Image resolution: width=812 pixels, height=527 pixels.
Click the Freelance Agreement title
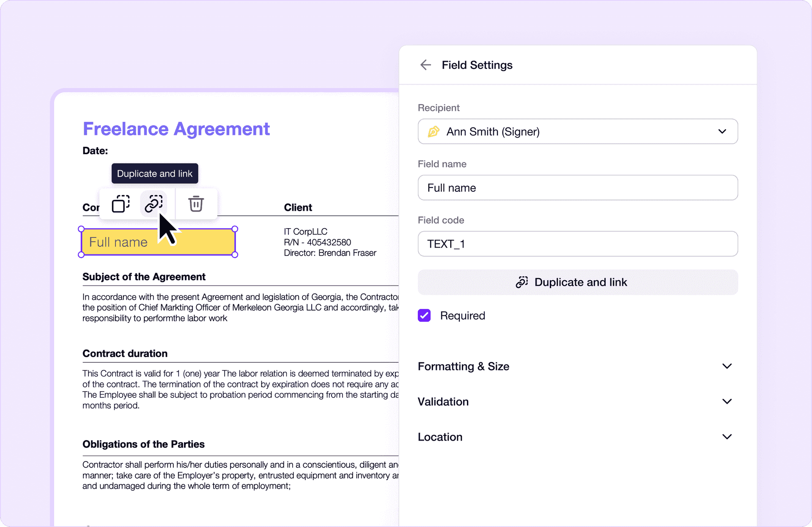pyautogui.click(x=176, y=129)
